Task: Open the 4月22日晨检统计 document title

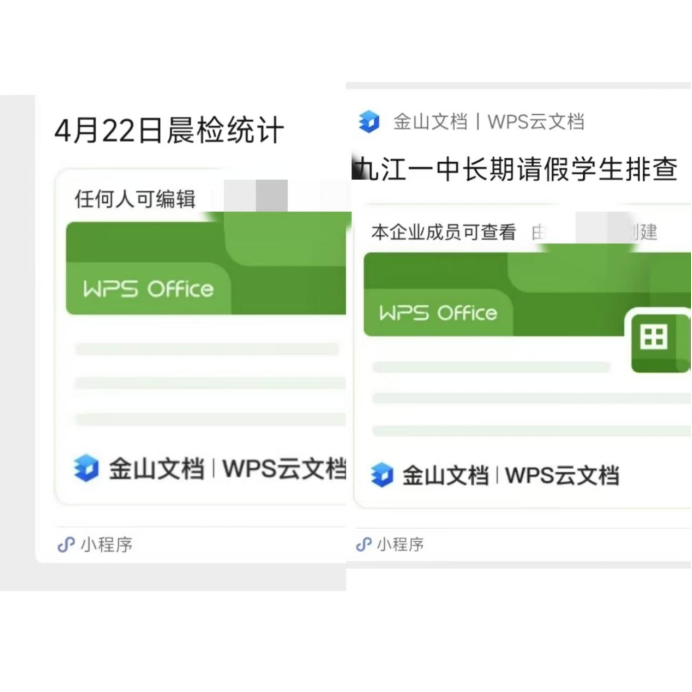Action: coord(169,130)
